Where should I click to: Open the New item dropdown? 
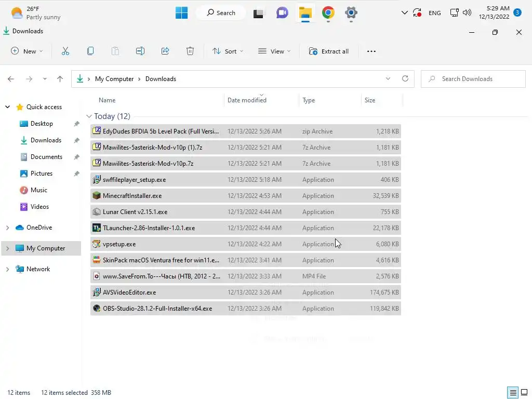pyautogui.click(x=27, y=51)
